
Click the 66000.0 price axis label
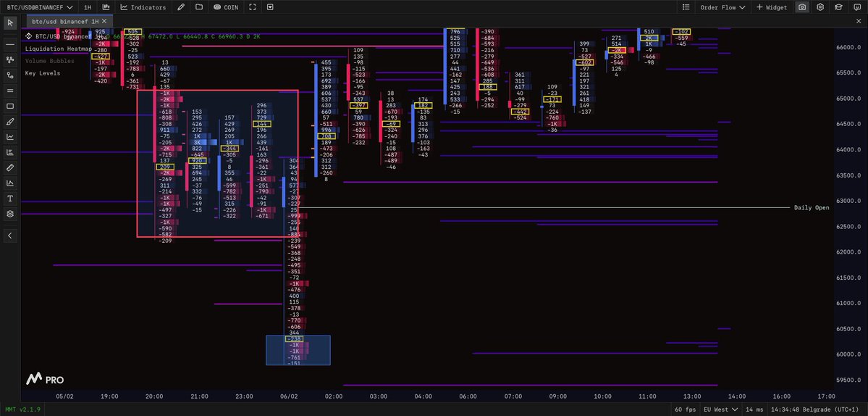pos(850,48)
